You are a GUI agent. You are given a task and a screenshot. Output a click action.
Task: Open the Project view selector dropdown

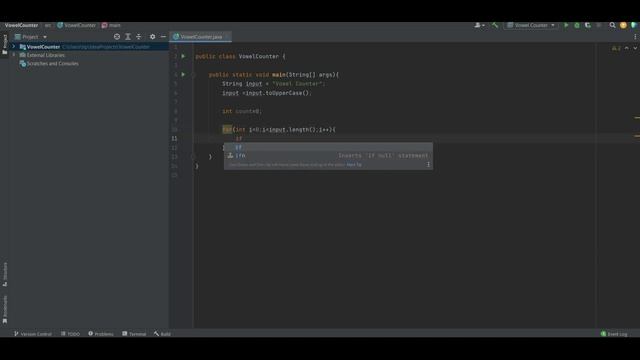coord(31,37)
